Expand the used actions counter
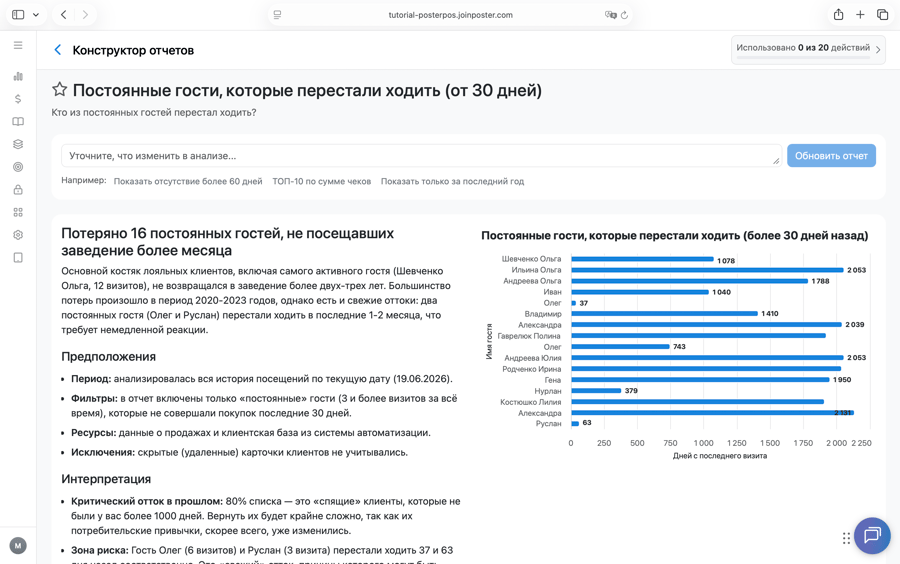Screen dimensions: 900x564 point(808,50)
